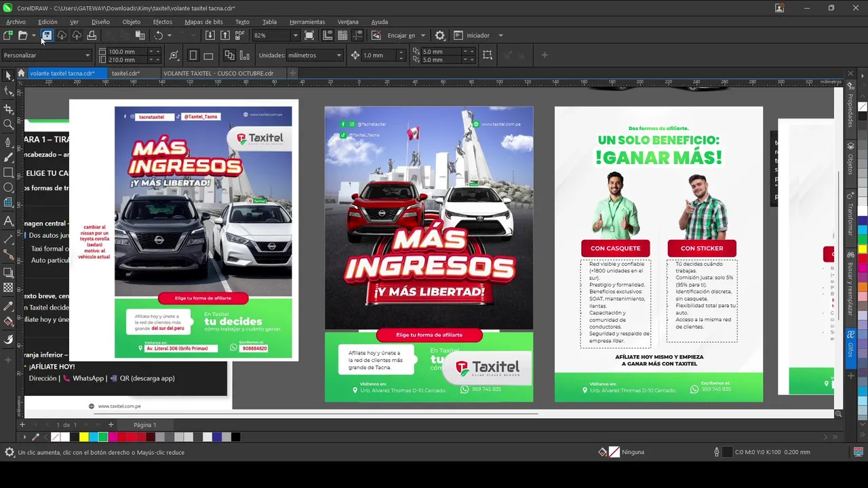Click the Full-screen preview icon
Screen dimensions: 868x488
(309, 35)
